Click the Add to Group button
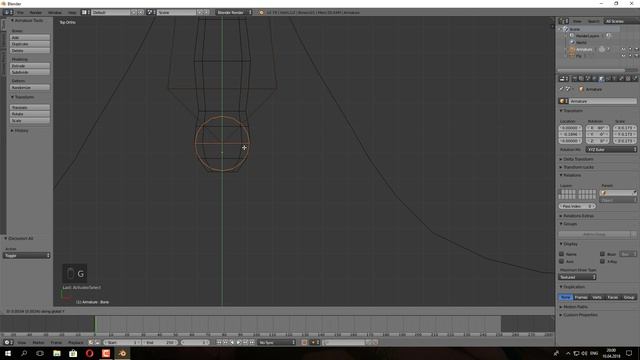Viewport: 640px width, 360px height. click(594, 234)
